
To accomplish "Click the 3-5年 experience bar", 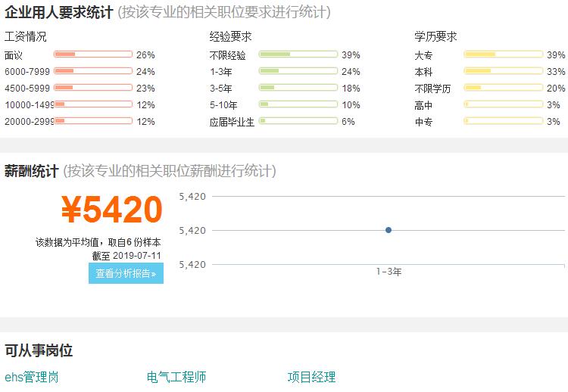I will coord(298,88).
